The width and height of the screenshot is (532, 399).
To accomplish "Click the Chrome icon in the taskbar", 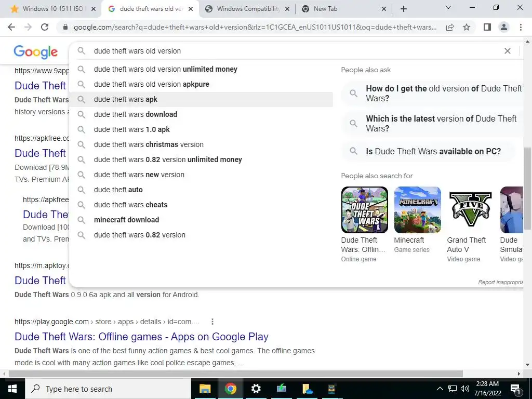I will click(230, 389).
